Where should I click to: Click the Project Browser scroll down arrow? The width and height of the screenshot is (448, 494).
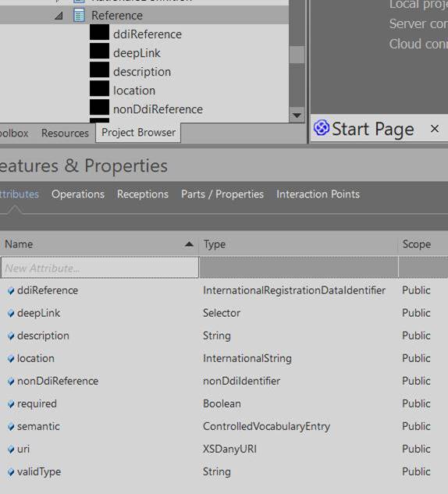click(x=297, y=116)
